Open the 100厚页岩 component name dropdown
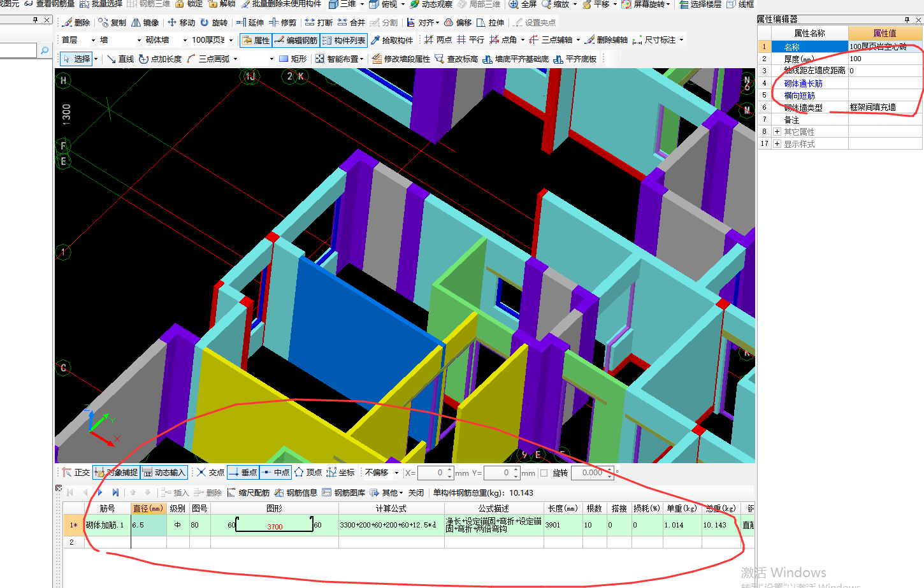This screenshot has height=588, width=924. coord(231,39)
